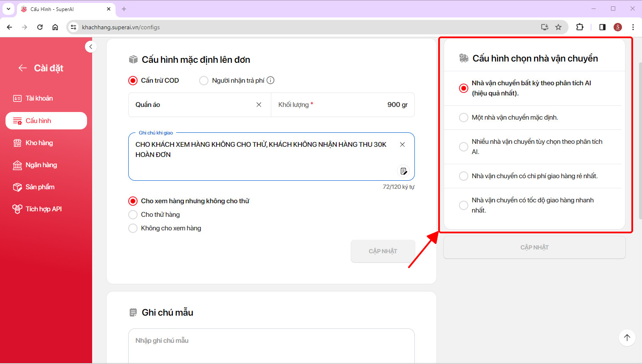Click the Cấu hình mặc định lên đơn heading
The height and width of the screenshot is (364, 642).
coord(196,60)
